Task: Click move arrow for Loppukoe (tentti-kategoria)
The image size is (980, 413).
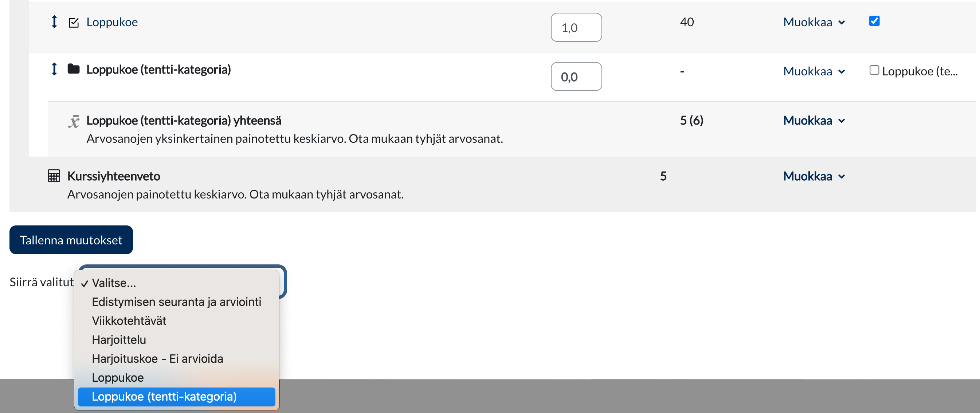Action: pos(54,69)
